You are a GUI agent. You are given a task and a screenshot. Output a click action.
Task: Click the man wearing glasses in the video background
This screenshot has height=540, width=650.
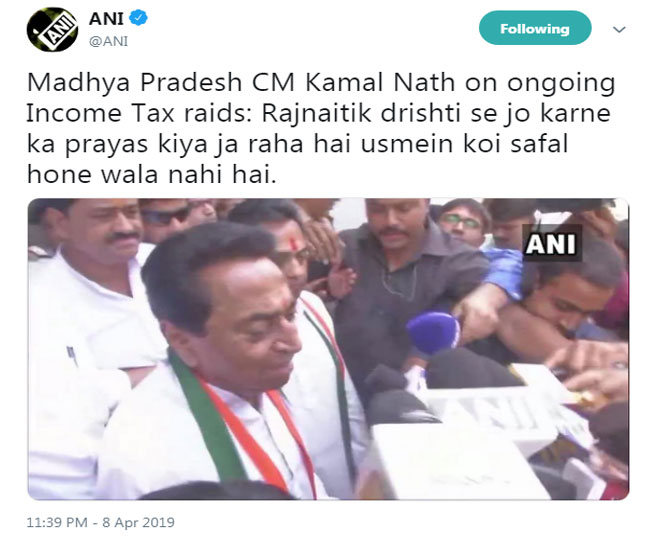point(462,225)
